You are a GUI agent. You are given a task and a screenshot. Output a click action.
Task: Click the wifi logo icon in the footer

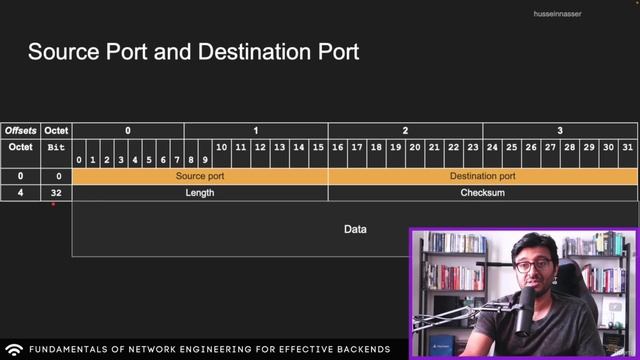(x=14, y=349)
